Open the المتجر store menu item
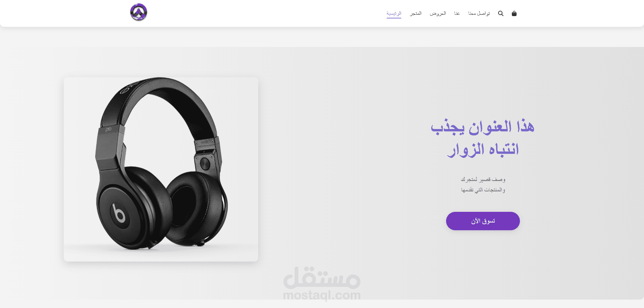Screen dimensions: 644x308 point(416,13)
